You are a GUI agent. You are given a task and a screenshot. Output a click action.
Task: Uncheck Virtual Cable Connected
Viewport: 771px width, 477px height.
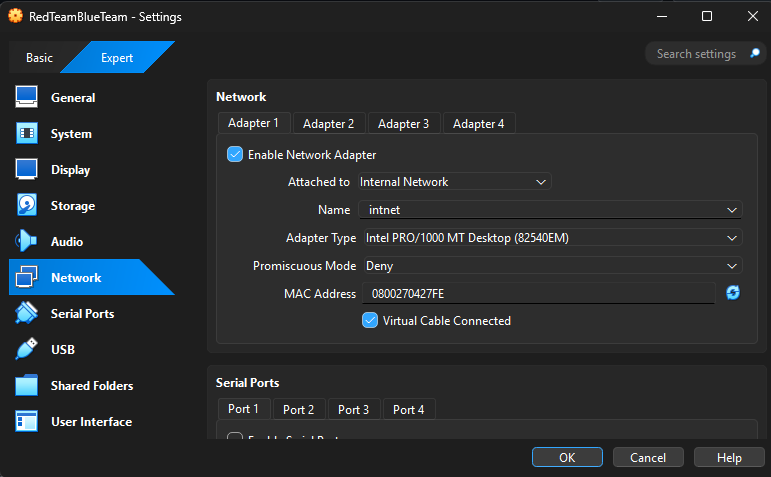[370, 320]
